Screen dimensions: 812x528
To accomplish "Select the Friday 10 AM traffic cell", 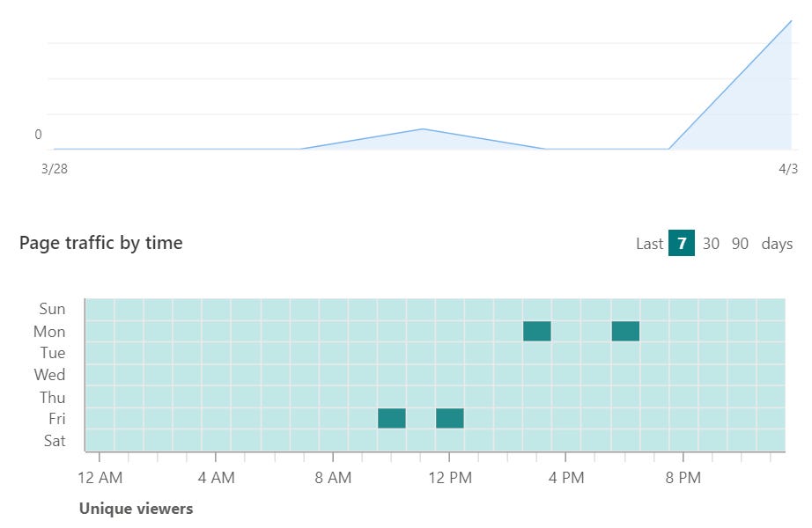I will pos(392,418).
